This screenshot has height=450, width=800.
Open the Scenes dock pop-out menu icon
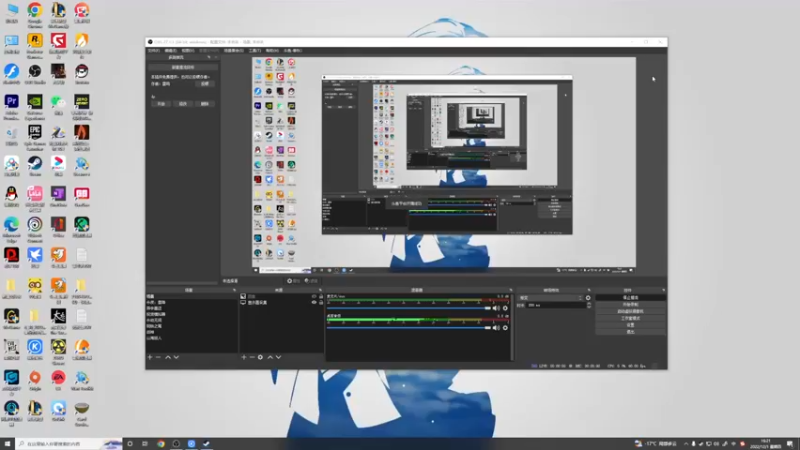[x=234, y=290]
